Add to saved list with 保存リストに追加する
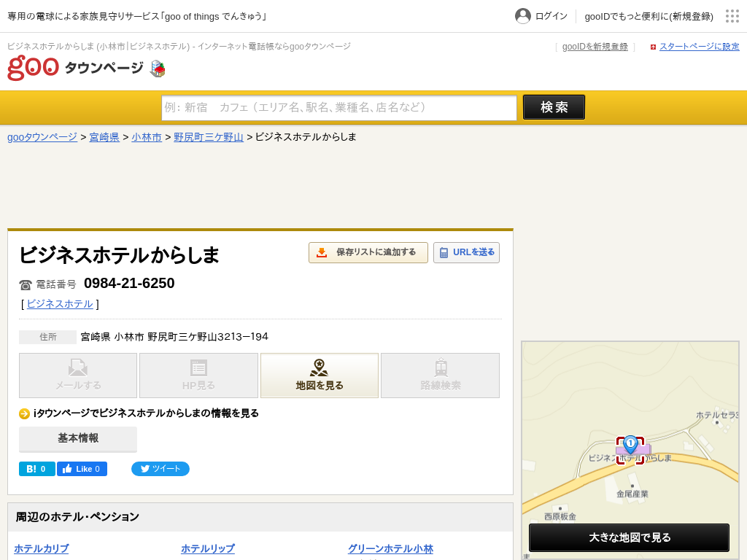The width and height of the screenshot is (747, 560). click(x=368, y=252)
